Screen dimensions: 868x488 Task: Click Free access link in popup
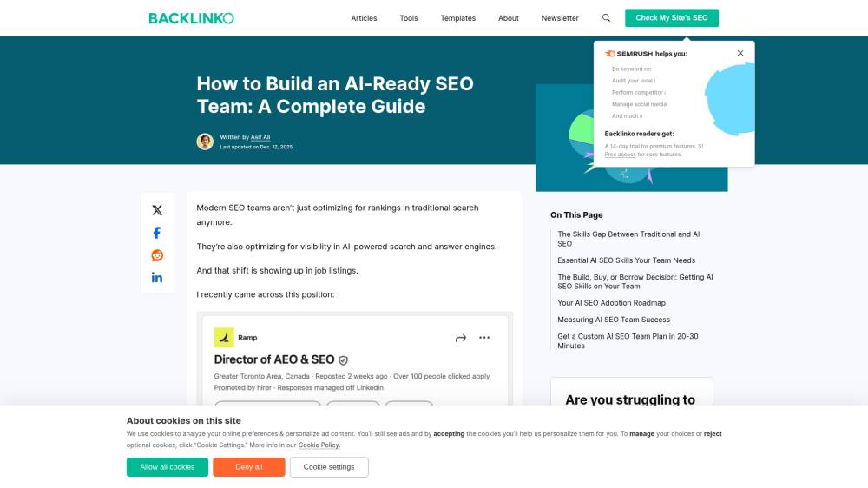pyautogui.click(x=620, y=155)
